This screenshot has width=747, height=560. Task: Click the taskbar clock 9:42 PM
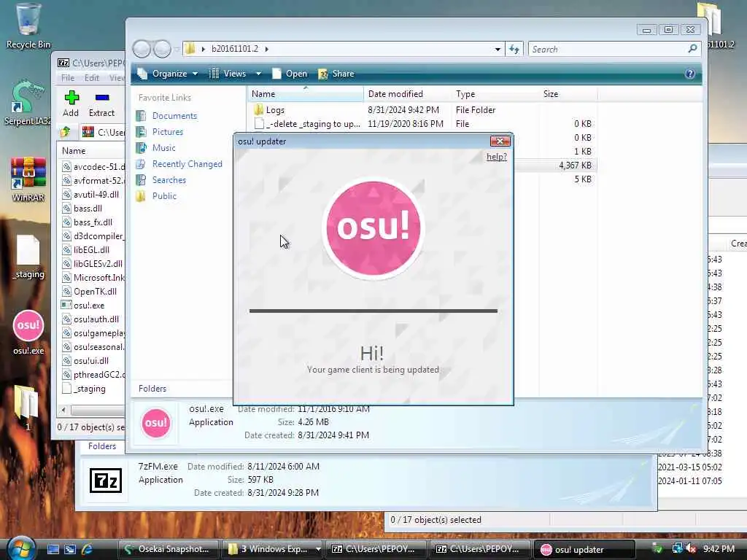click(x=719, y=549)
